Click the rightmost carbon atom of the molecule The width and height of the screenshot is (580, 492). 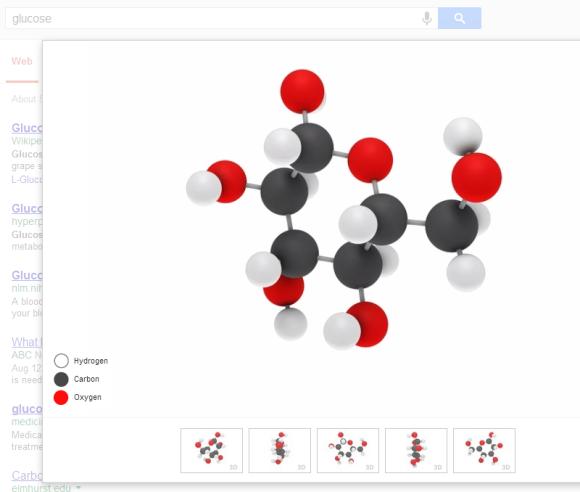(451, 226)
